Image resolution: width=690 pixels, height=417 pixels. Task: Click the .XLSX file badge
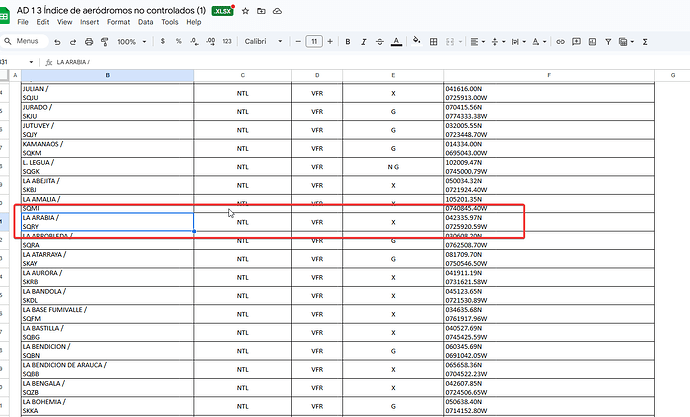222,11
